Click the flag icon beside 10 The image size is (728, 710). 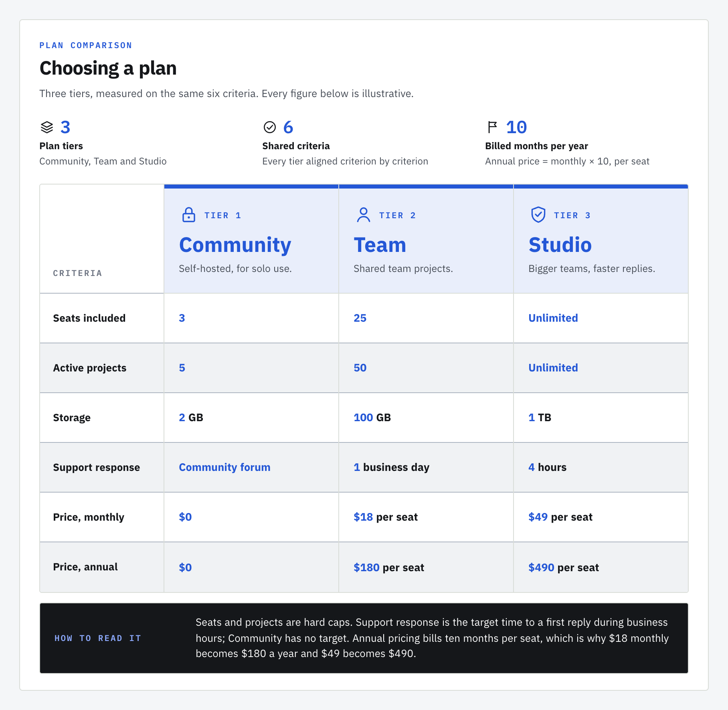coord(492,127)
